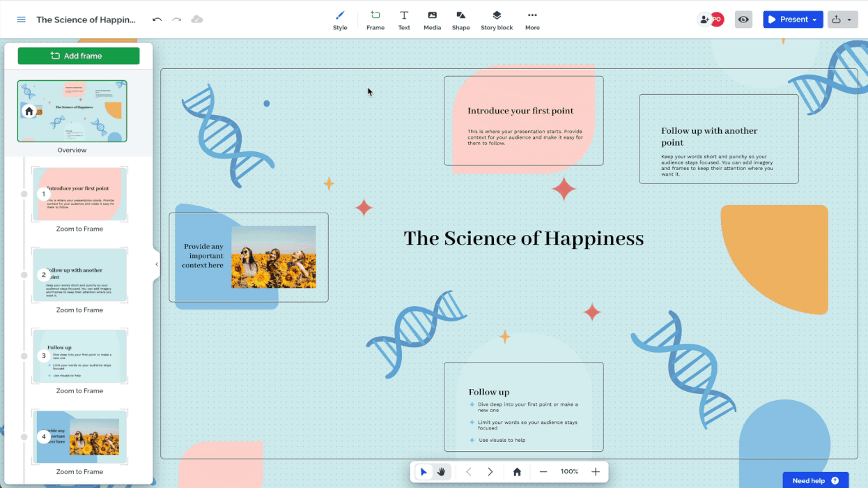This screenshot has width=868, height=488.
Task: Select the Overview thumbnail in sidebar
Action: 72,112
